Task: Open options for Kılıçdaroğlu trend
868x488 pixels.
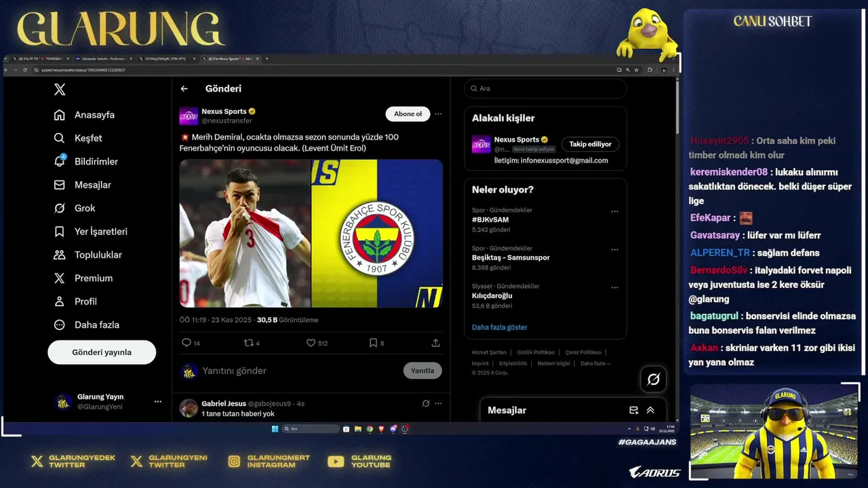Action: click(614, 287)
